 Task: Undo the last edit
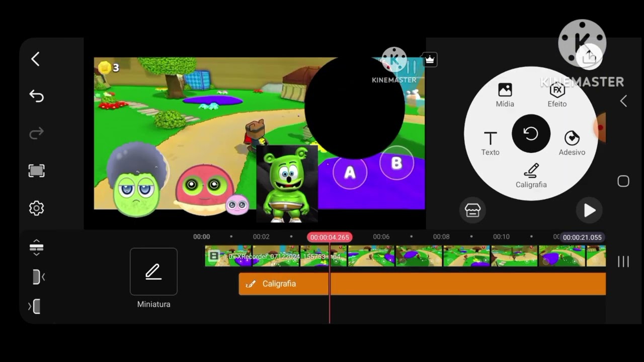pos(36,96)
